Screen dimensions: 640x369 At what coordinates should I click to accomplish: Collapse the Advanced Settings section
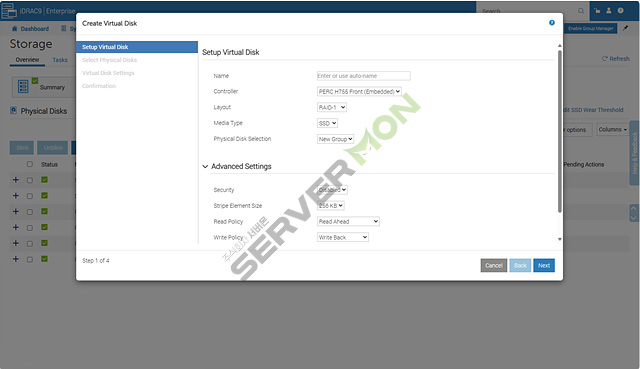tap(205, 167)
